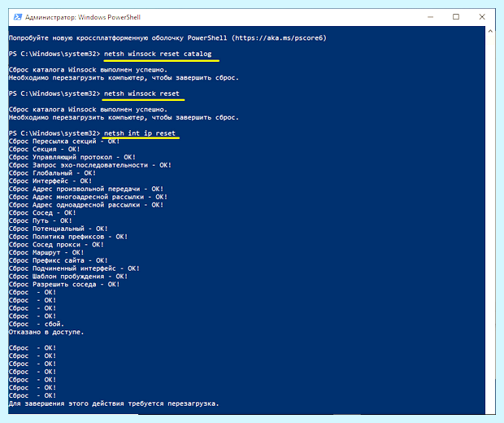The height and width of the screenshot is (423, 504).
Task: Click the line 'Сброс Сосед прокси - OK!'
Action: (56, 245)
